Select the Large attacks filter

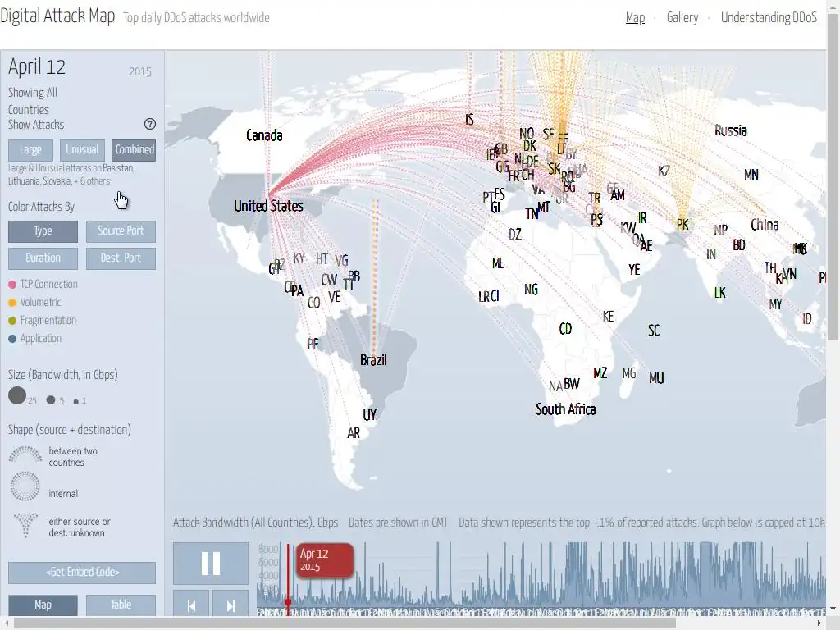click(x=30, y=150)
